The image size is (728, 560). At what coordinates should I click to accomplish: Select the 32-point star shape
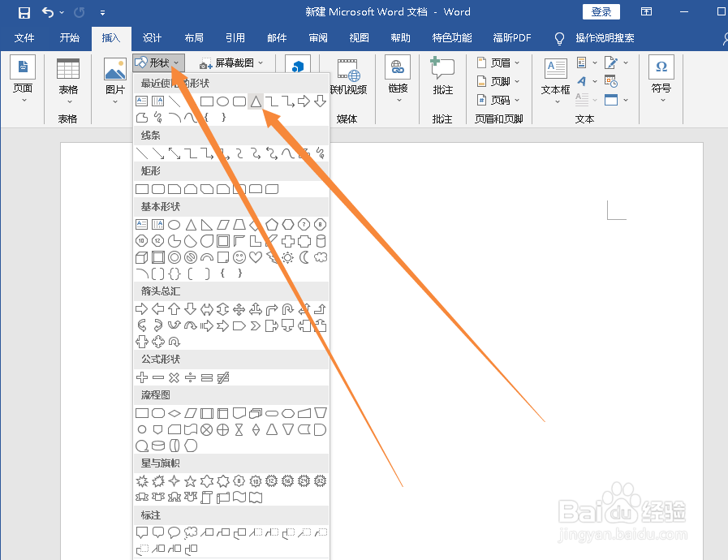(x=321, y=481)
